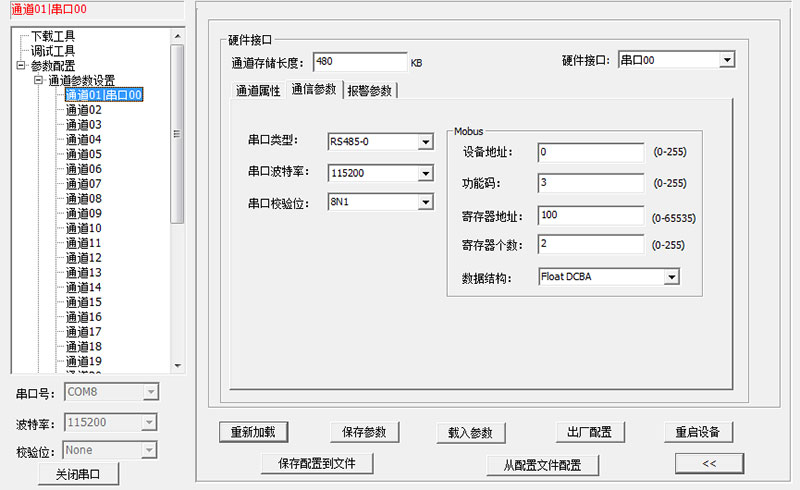Select 通道07 in the tree

point(84,184)
